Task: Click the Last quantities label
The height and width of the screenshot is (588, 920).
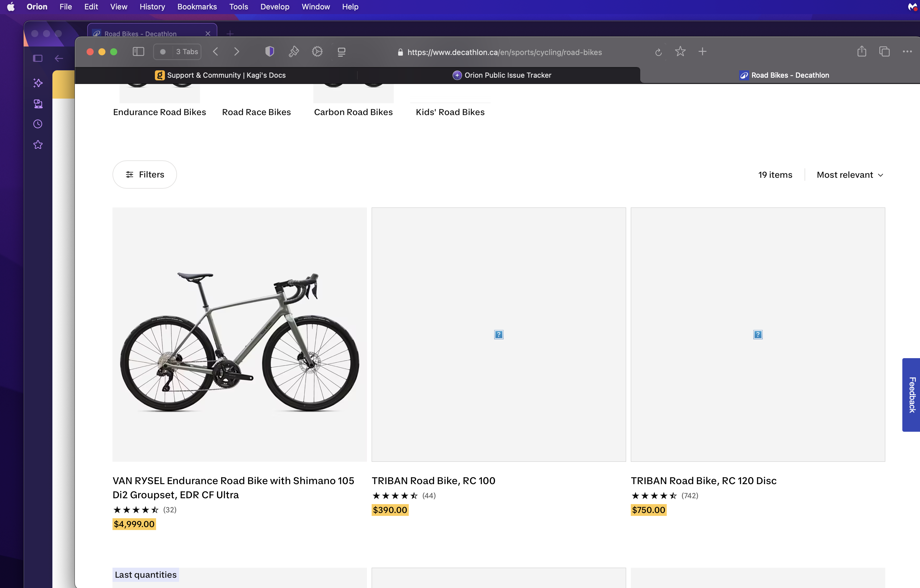Action: 145,575
